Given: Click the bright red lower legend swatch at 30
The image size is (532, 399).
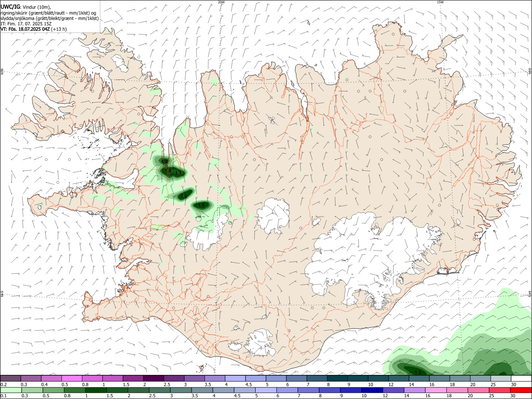Looking at the screenshot, I should [x=521, y=390].
